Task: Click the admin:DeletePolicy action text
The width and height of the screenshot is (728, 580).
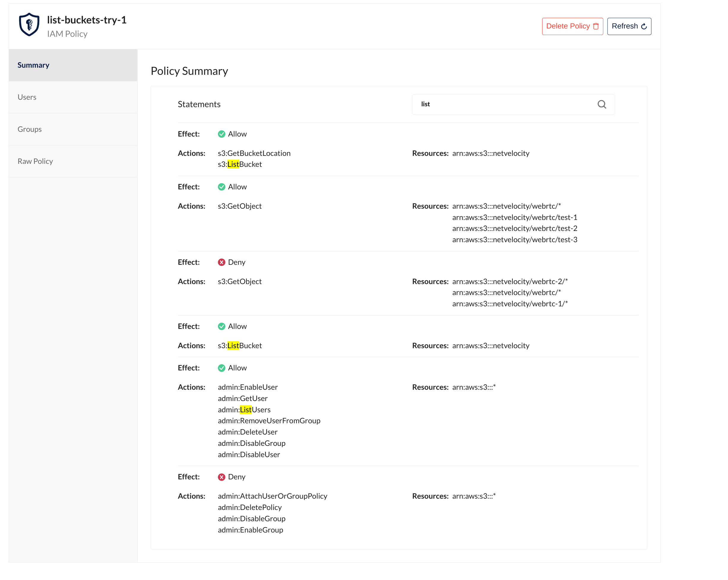Action: pos(249,507)
